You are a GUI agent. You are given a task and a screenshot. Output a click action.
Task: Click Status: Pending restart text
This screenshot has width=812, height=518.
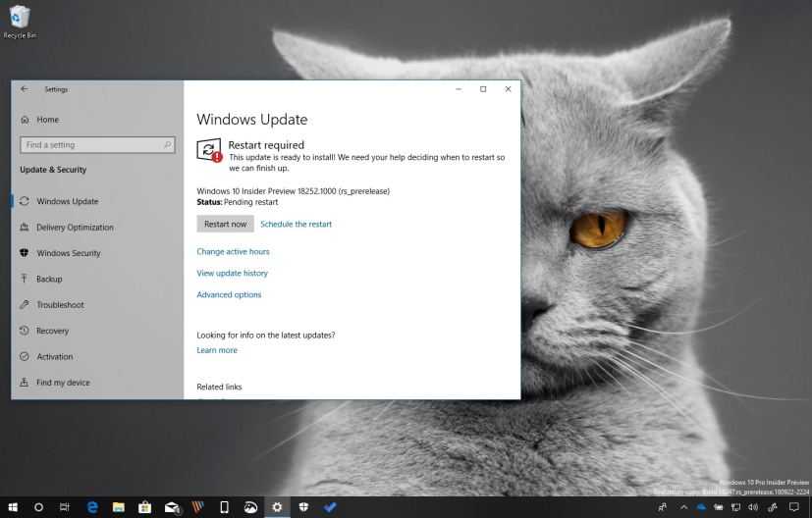[x=238, y=202]
